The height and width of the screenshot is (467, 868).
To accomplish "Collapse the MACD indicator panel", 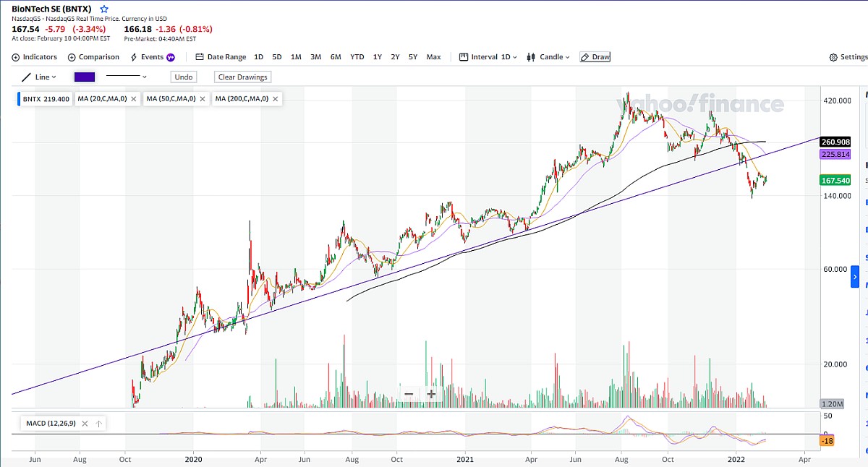I will [99, 424].
